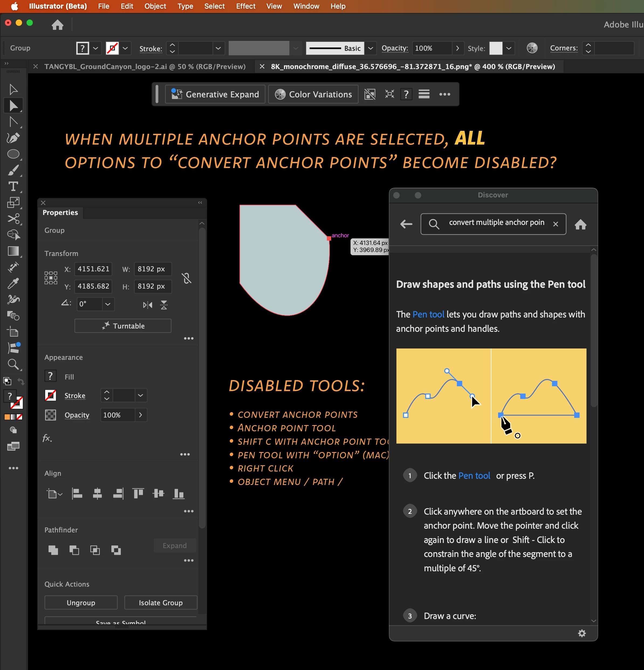Select the Ellipse tool
This screenshot has width=644, height=670.
[x=13, y=154]
